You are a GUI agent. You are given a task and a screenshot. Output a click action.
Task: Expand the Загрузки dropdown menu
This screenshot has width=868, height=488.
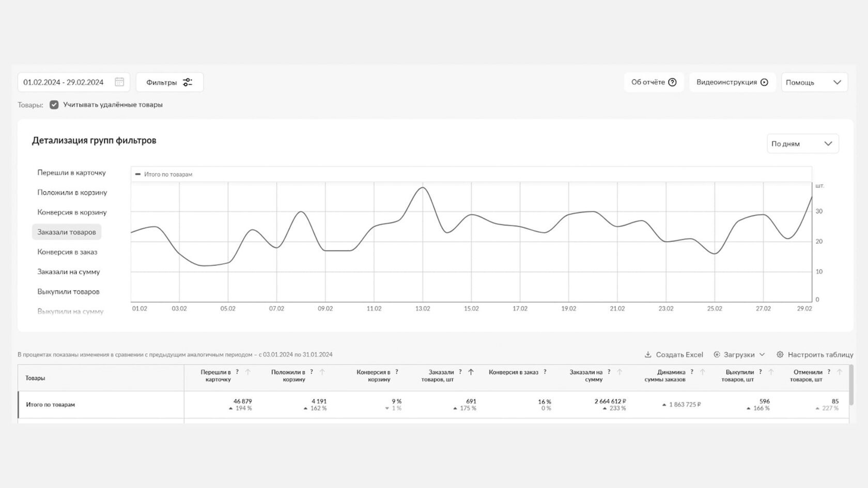pos(739,355)
